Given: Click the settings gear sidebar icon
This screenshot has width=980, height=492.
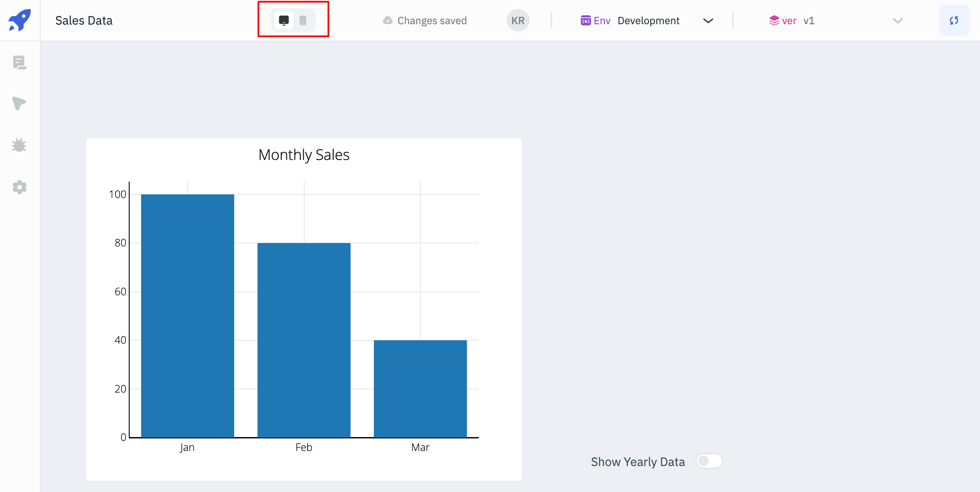Looking at the screenshot, I should point(19,187).
